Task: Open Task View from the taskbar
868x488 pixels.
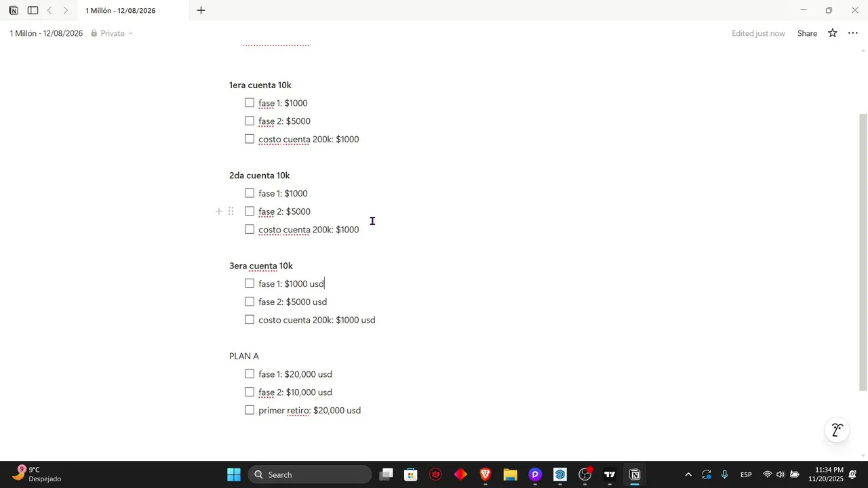Action: tap(386, 474)
